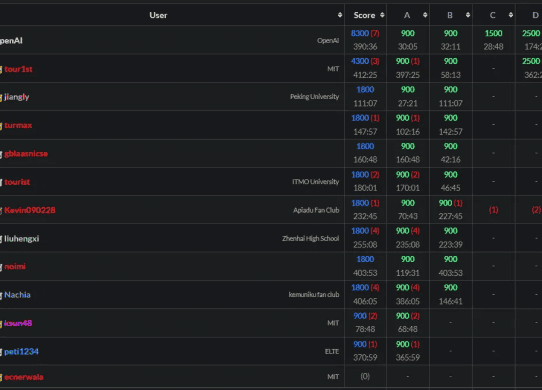Sort by problem C column arrows
The image size is (542, 390).
point(511,15)
